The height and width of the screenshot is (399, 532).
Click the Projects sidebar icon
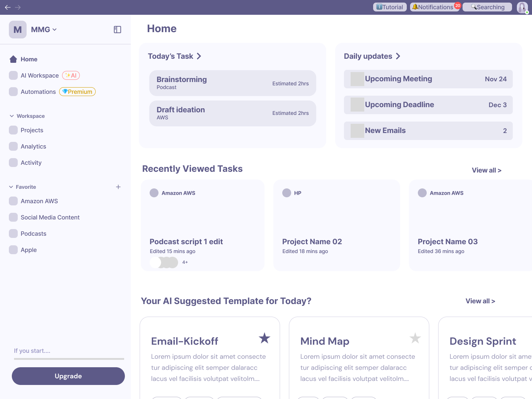point(13,130)
